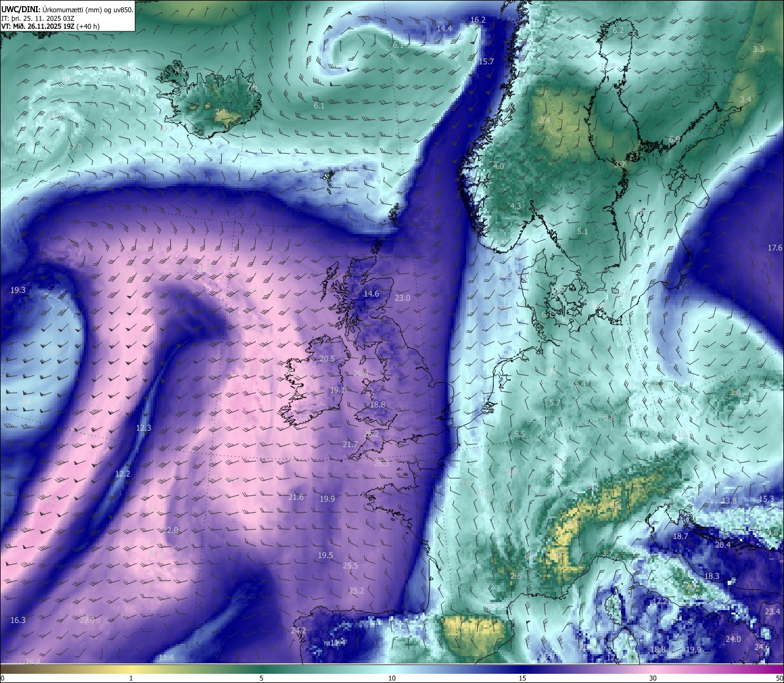Click the map value '23.4' at right edge
Viewport: 784px width, 683px height.
click(773, 612)
